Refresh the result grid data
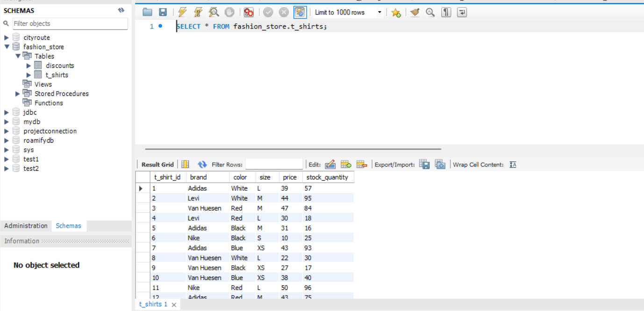This screenshot has height=311, width=644. [202, 164]
